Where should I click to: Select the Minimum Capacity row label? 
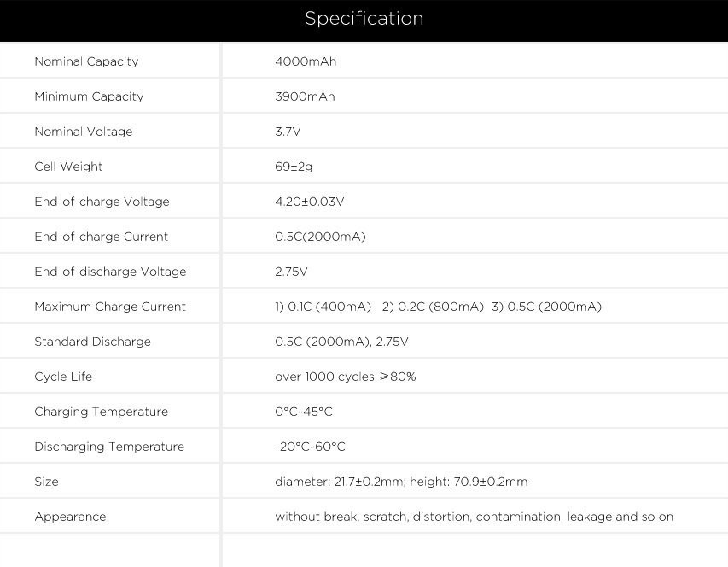click(x=89, y=96)
